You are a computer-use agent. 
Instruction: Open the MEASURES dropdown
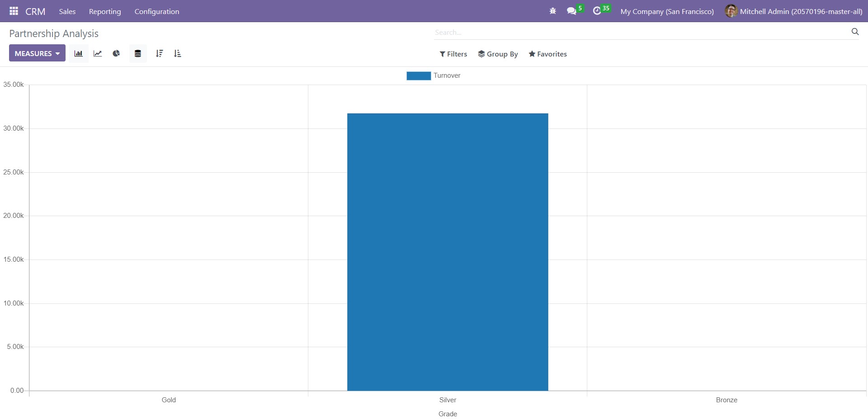click(37, 53)
